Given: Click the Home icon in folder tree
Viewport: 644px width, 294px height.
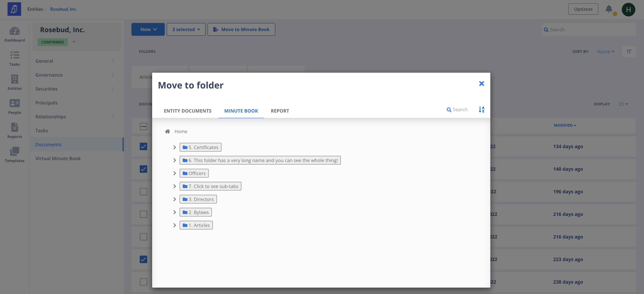Looking at the screenshot, I should [167, 131].
